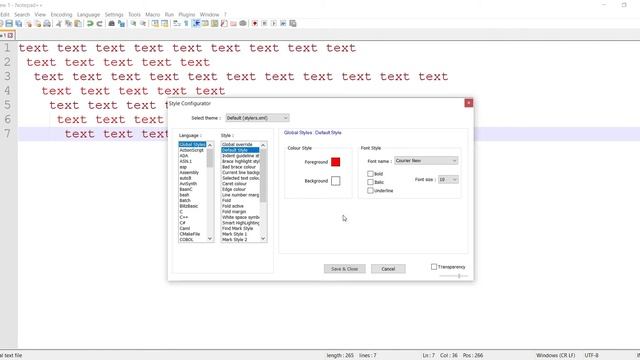Open the Plugins menu
The height and width of the screenshot is (360, 640).
click(187, 15)
